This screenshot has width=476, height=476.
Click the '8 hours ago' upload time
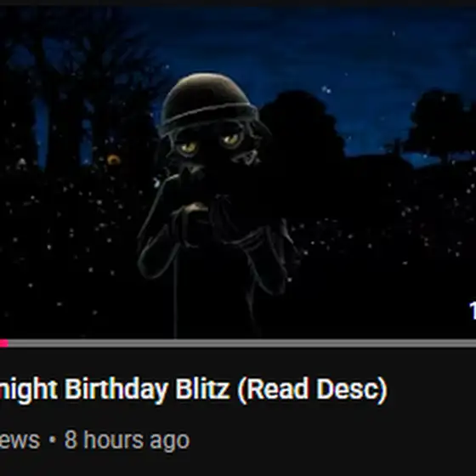pyautogui.click(x=127, y=440)
